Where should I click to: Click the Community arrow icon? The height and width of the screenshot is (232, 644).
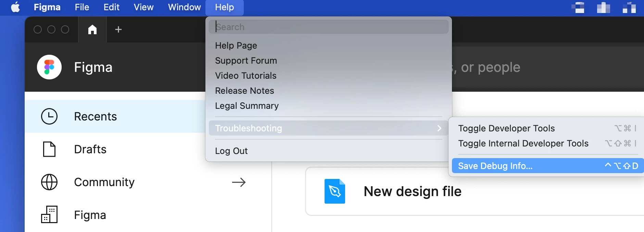[x=239, y=182]
